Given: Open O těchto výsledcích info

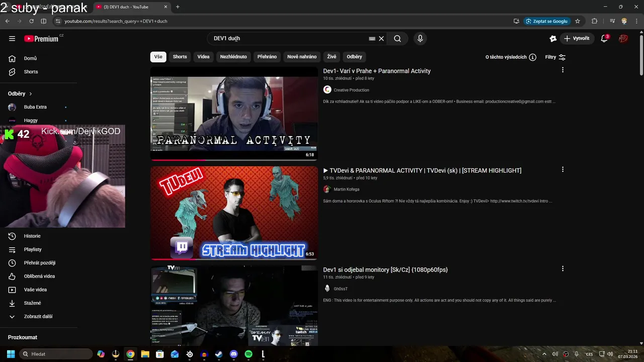Looking at the screenshot, I should pyautogui.click(x=511, y=57).
